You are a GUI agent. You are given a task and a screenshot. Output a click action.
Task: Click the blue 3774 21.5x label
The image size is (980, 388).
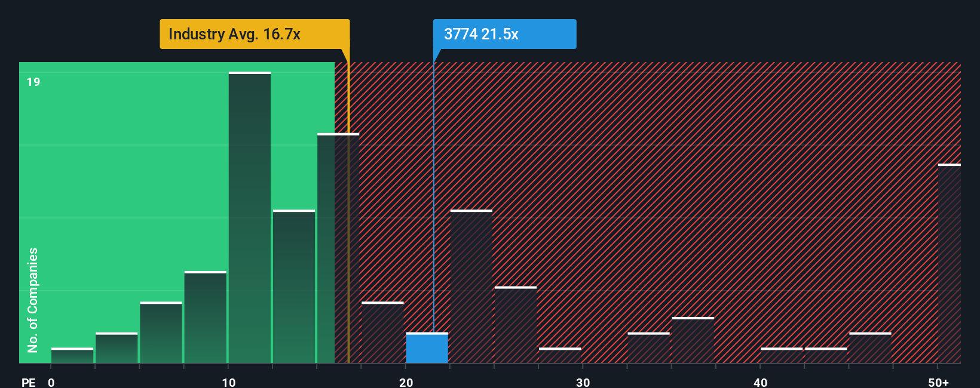click(505, 34)
